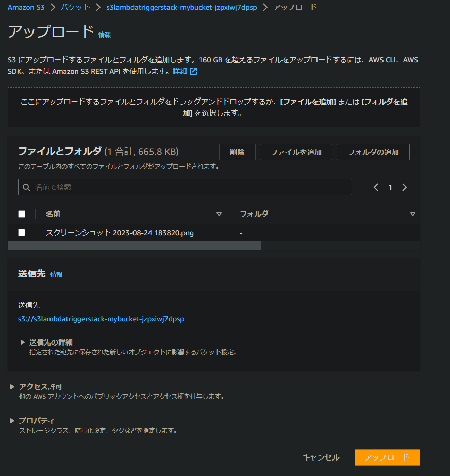Viewport: 450px width, 476px height.
Task: Click the フォルダの追加 button
Action: [373, 152]
